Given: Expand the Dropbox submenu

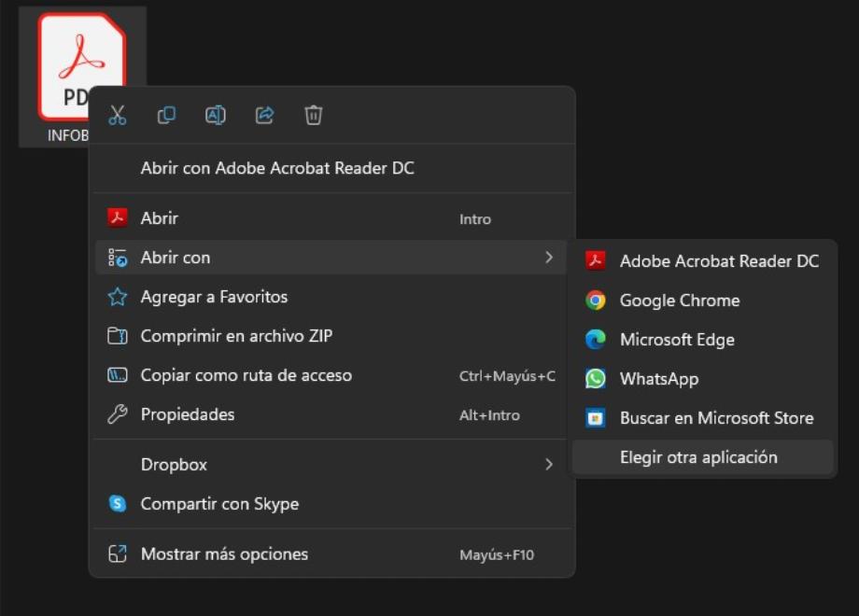Looking at the screenshot, I should [x=331, y=464].
